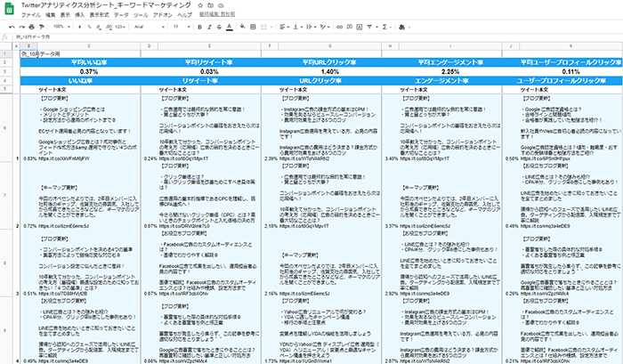Image resolution: width=623 pixels, height=364 pixels.
Task: Select the 0.37% average value cell
Action: tap(89, 72)
